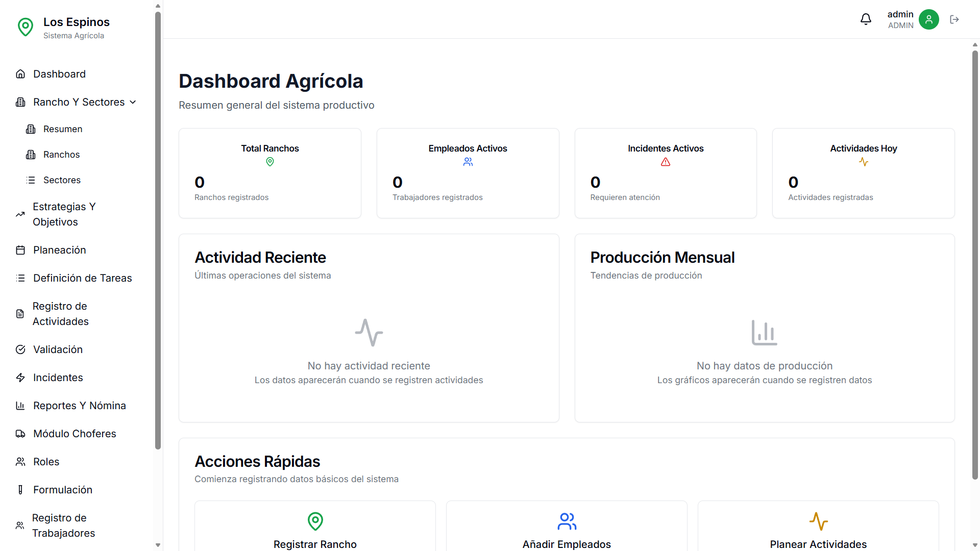Click the sidebar vertical scrollbar
This screenshot has height=551, width=980.
[x=158, y=230]
